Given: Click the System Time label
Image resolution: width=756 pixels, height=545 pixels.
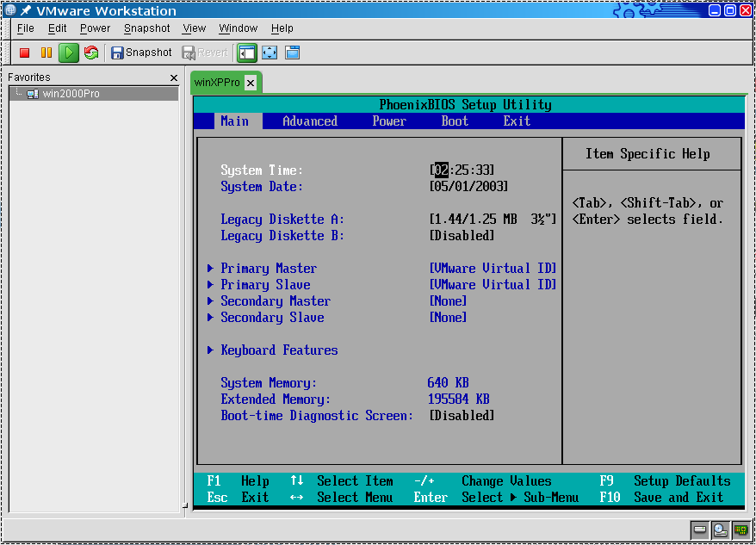Looking at the screenshot, I should tap(262, 170).
